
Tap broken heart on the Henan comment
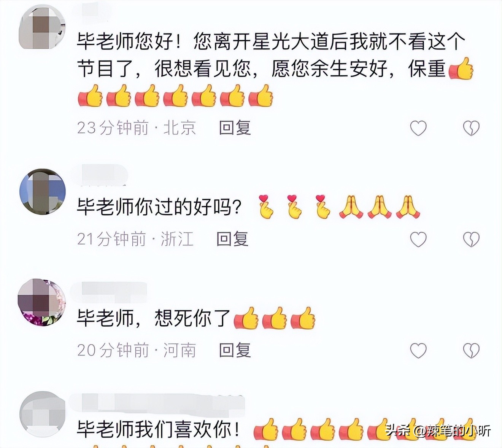(471, 351)
